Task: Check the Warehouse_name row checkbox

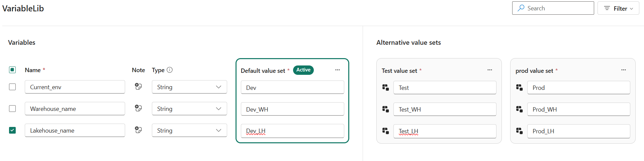Action: tap(12, 109)
